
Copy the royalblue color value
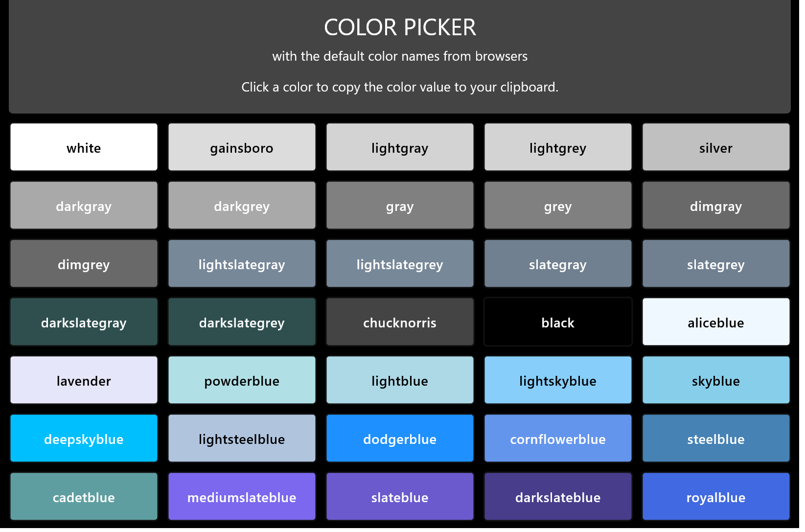[716, 497]
